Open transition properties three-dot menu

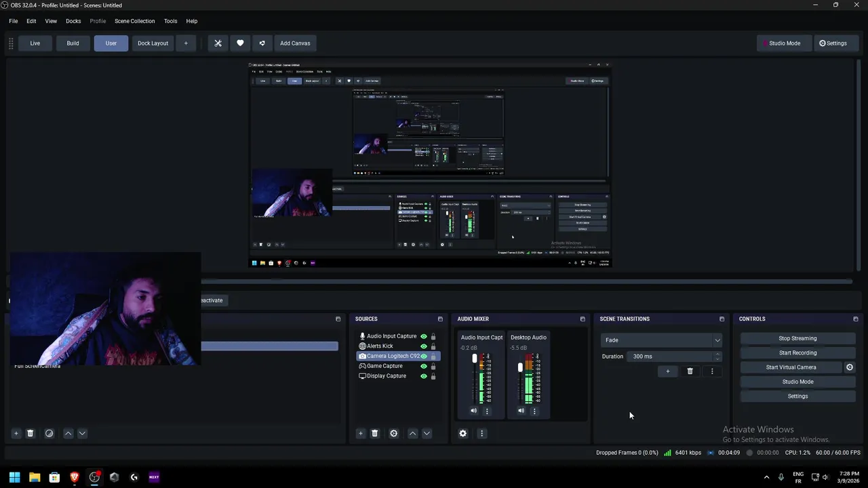(711, 371)
